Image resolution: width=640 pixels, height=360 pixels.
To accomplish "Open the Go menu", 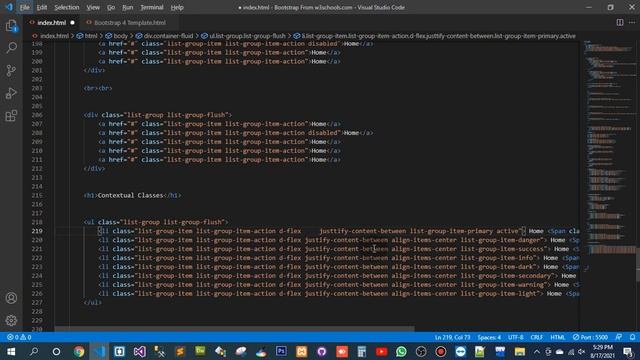I will click(x=111, y=7).
